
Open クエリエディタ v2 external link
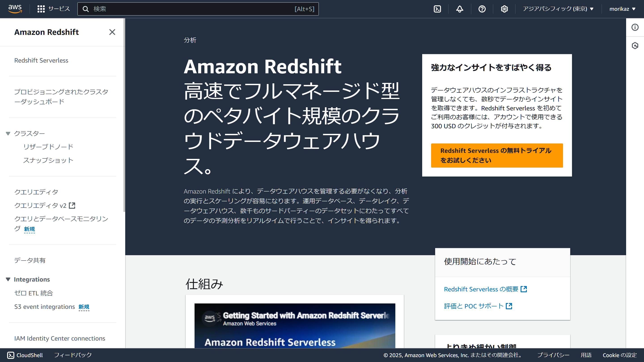[44, 205]
